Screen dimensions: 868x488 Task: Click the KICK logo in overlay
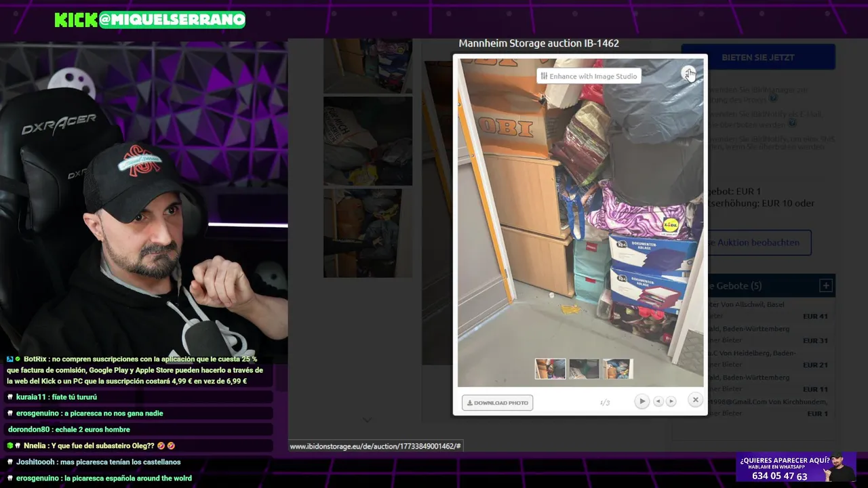(76, 20)
